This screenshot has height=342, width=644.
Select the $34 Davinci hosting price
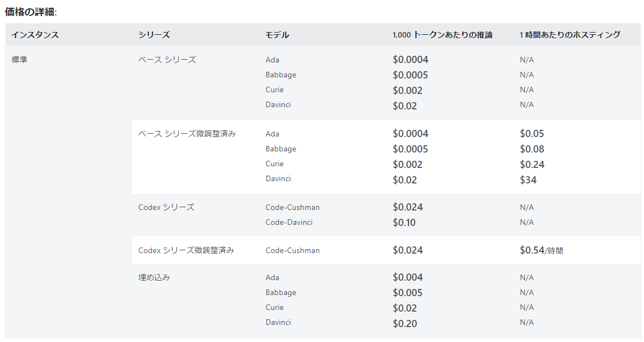(528, 180)
